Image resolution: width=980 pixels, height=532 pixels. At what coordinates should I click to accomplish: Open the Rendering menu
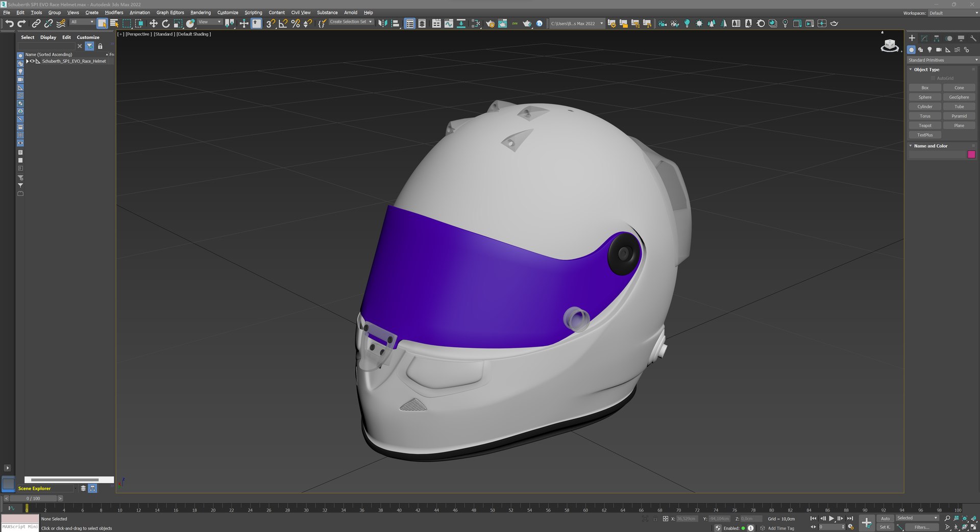[x=201, y=13]
